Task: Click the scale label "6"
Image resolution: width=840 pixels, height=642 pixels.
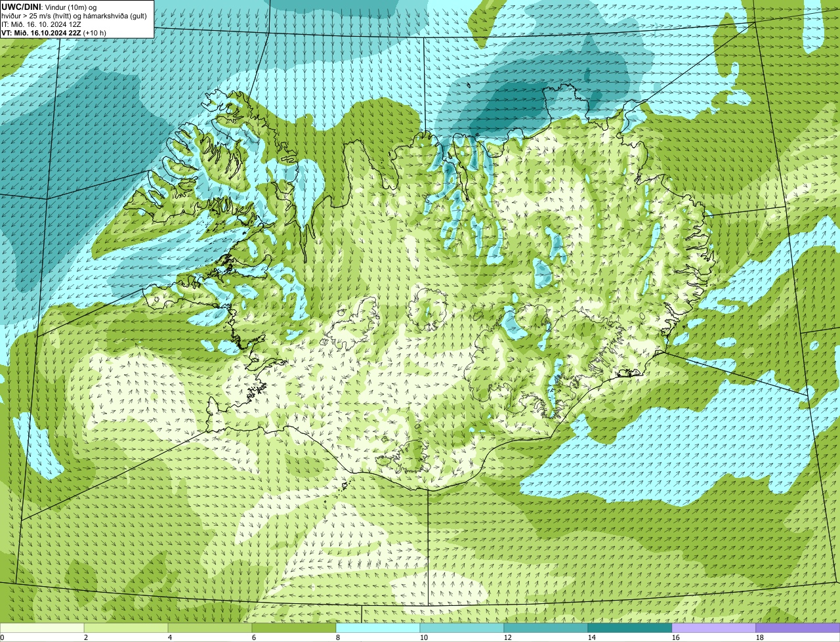Action: pyautogui.click(x=254, y=637)
